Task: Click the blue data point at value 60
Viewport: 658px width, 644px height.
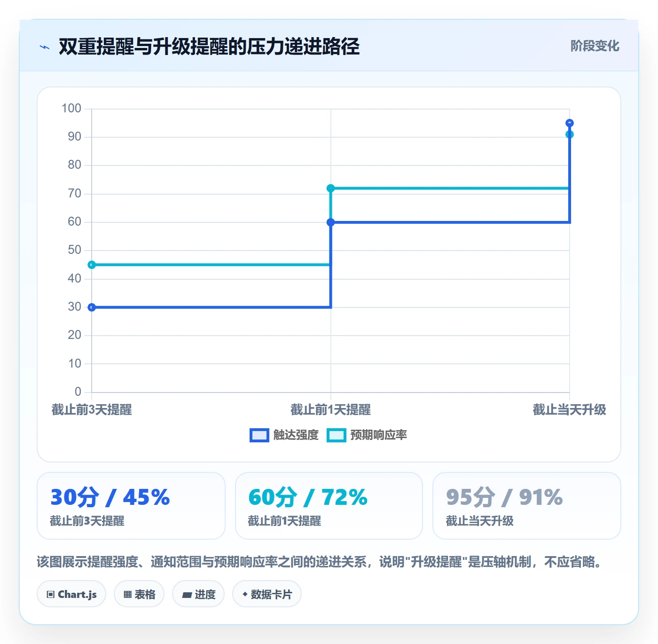Action: [x=331, y=222]
